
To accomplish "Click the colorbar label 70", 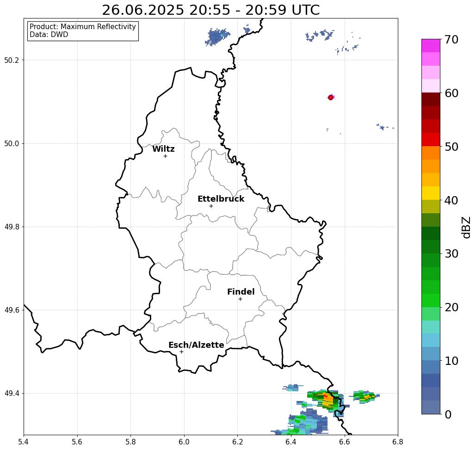I will [x=451, y=39].
